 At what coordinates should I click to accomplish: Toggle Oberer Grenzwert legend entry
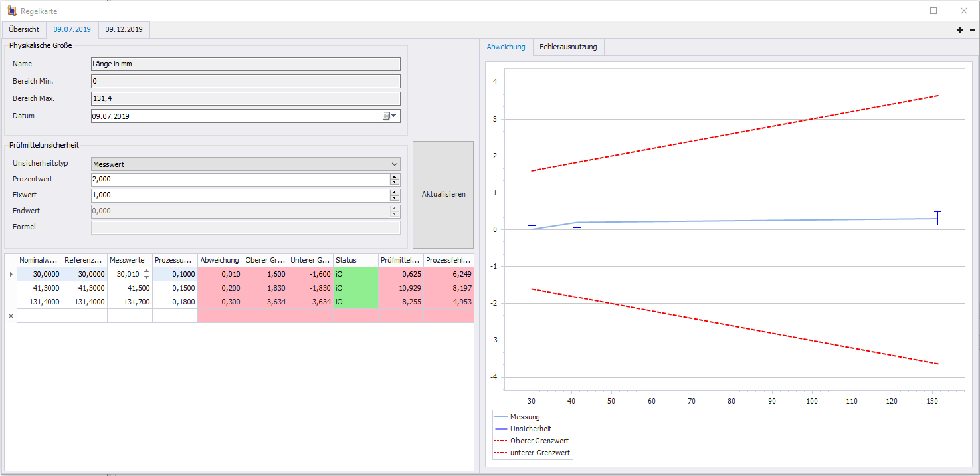[539, 441]
